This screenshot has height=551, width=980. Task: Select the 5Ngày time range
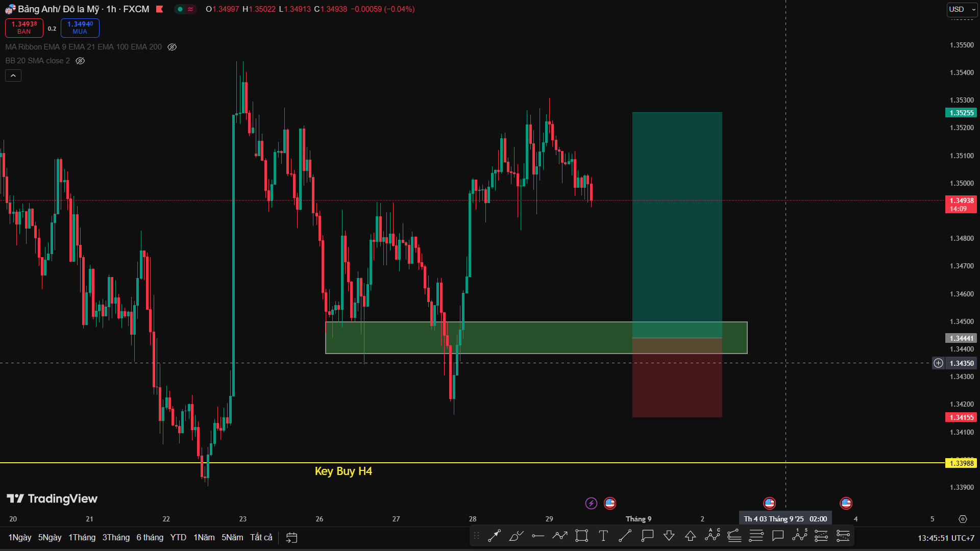pos(50,537)
